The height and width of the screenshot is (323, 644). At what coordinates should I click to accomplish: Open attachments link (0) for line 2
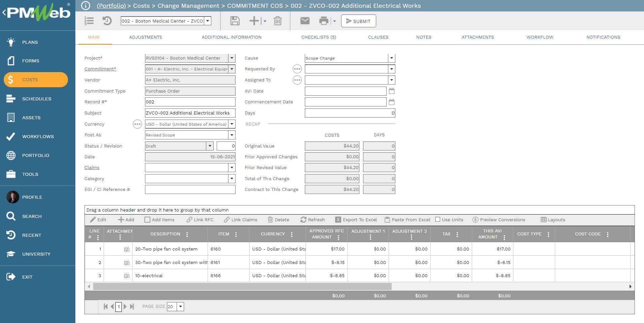(127, 262)
